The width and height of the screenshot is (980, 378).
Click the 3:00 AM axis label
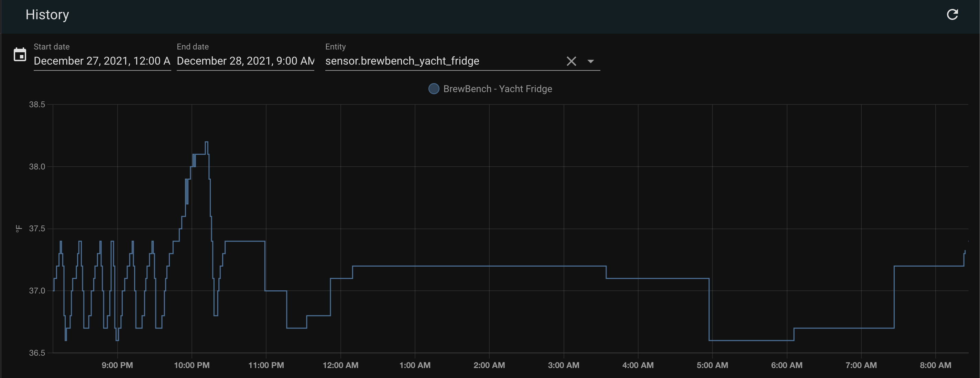pos(564,365)
